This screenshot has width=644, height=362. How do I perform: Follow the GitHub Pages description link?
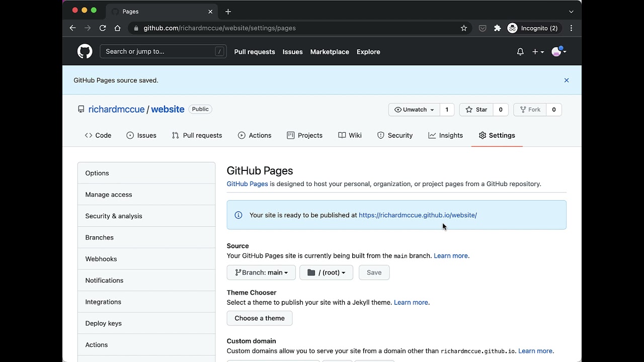tap(247, 184)
